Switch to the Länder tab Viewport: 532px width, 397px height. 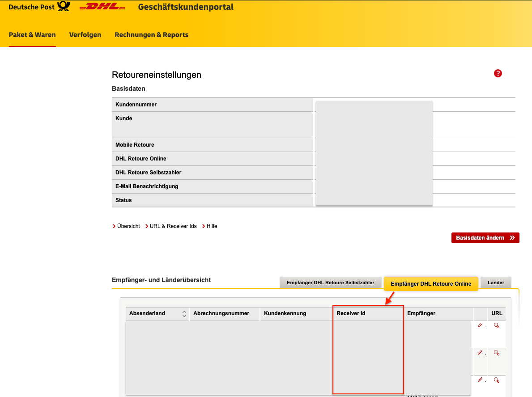pos(496,282)
